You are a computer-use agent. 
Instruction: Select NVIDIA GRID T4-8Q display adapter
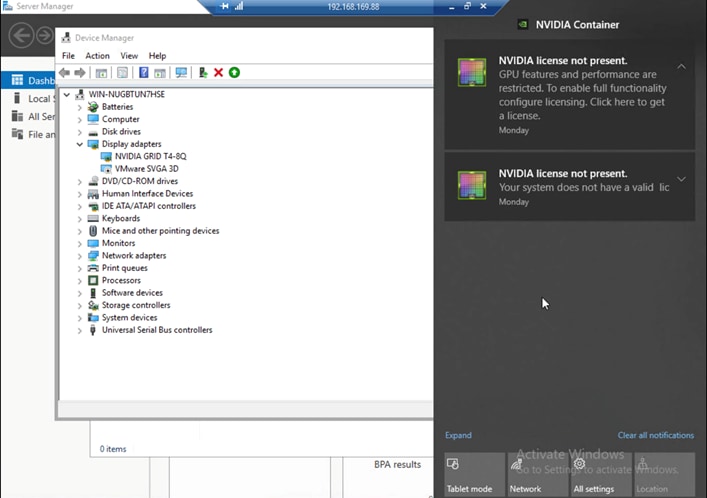pyautogui.click(x=150, y=156)
